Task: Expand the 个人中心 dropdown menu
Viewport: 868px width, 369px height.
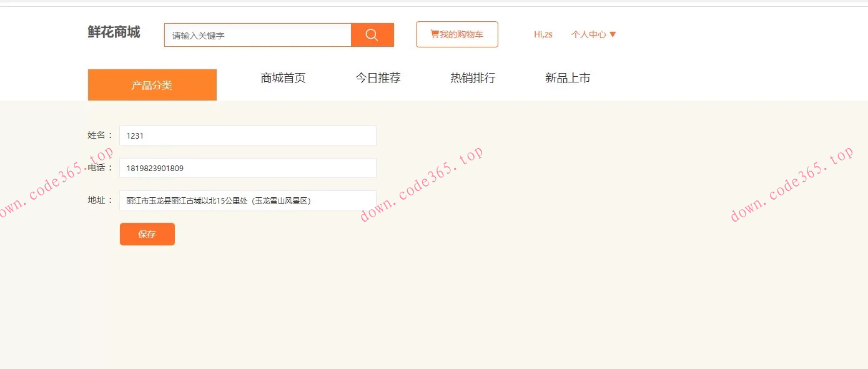Action: click(592, 34)
